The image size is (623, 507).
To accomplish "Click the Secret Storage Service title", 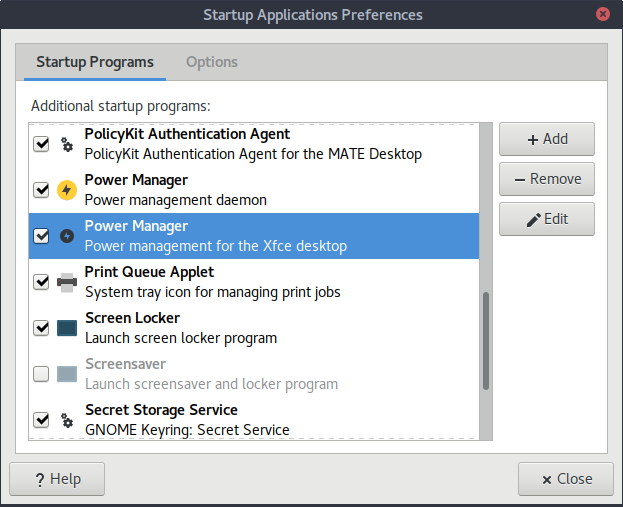I will (161, 410).
